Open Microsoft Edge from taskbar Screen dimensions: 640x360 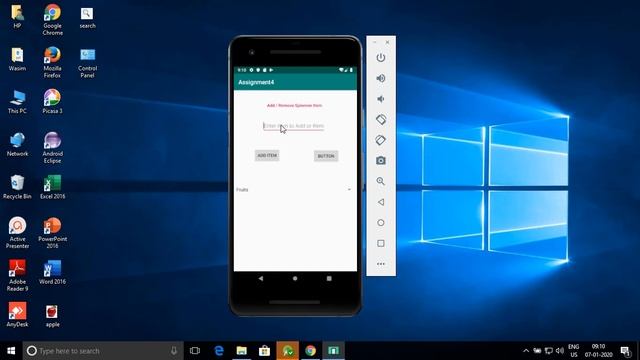pyautogui.click(x=219, y=351)
